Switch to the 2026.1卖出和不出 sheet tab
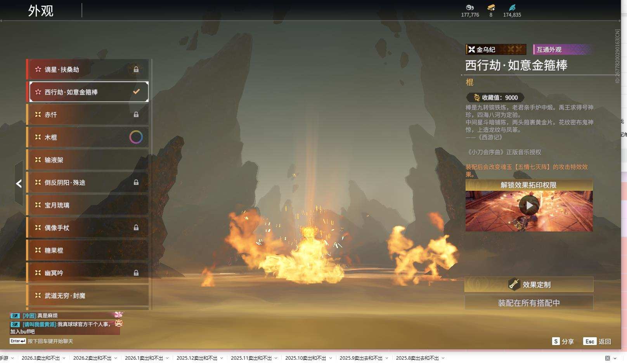This screenshot has width=627, height=364. tap(144, 358)
